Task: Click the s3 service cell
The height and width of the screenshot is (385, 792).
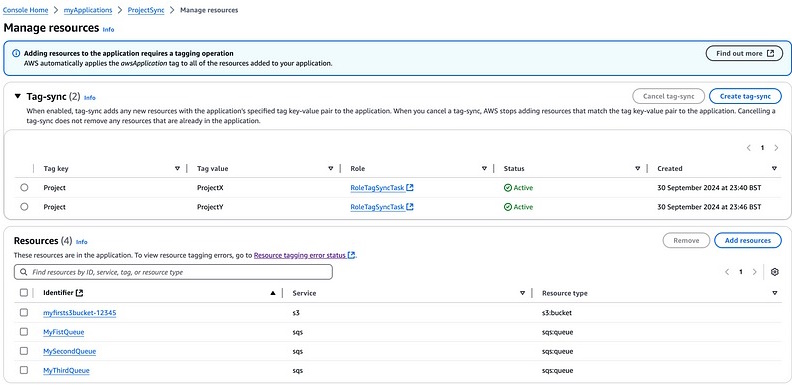Action: point(295,313)
